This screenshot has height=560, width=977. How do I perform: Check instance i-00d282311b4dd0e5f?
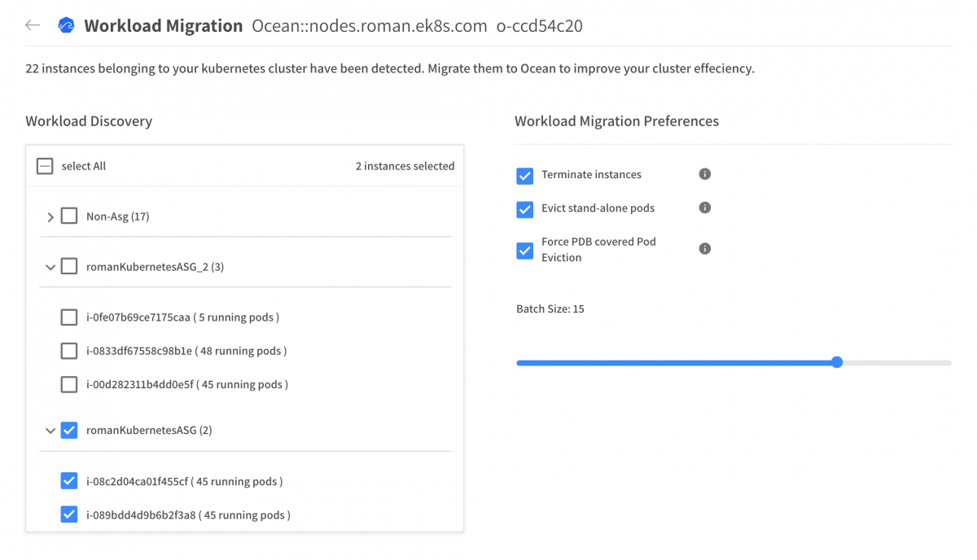pos(69,384)
